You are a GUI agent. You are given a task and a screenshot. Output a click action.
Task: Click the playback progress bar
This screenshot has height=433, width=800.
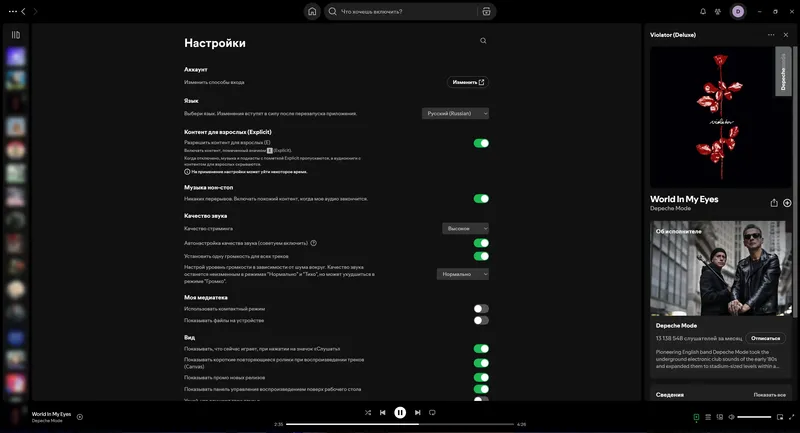(x=400, y=424)
